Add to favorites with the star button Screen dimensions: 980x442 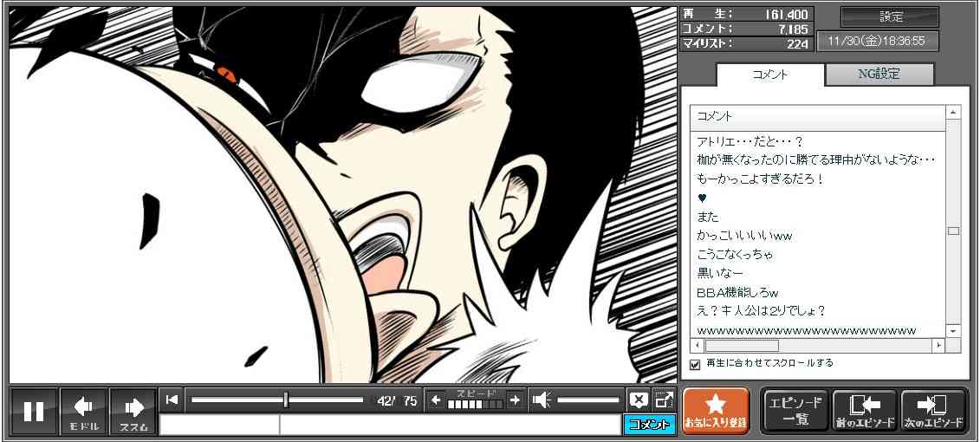716,411
